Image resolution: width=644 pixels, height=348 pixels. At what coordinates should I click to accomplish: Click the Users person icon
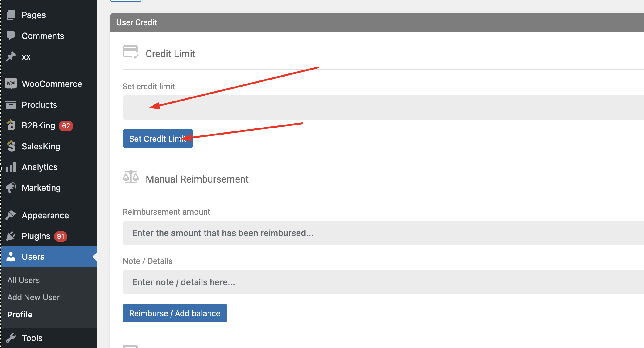pyautogui.click(x=11, y=257)
